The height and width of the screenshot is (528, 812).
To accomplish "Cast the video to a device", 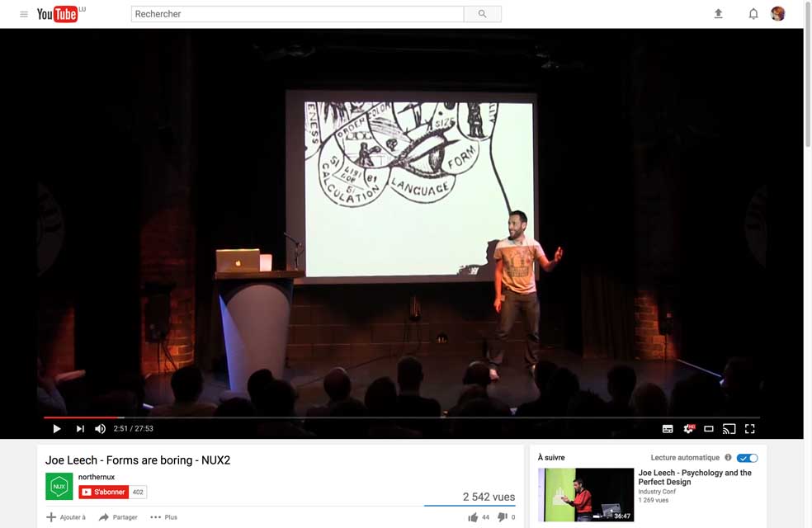I will pos(729,429).
